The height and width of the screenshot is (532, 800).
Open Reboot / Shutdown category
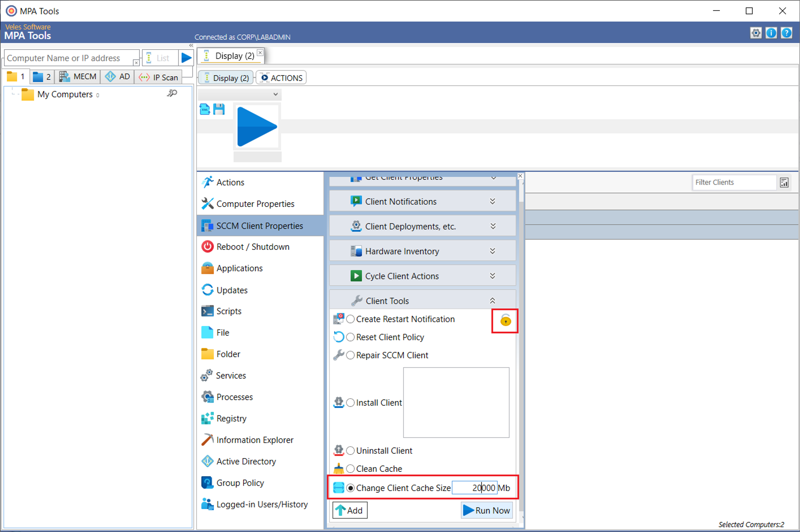point(260,247)
